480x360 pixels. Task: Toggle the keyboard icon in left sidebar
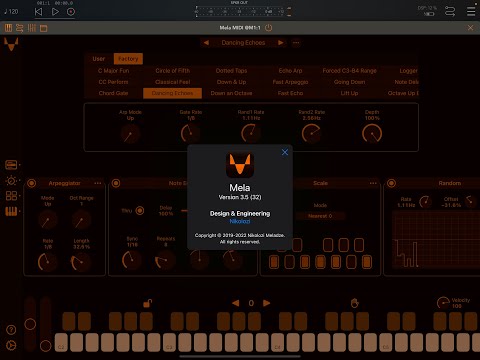click(x=11, y=211)
